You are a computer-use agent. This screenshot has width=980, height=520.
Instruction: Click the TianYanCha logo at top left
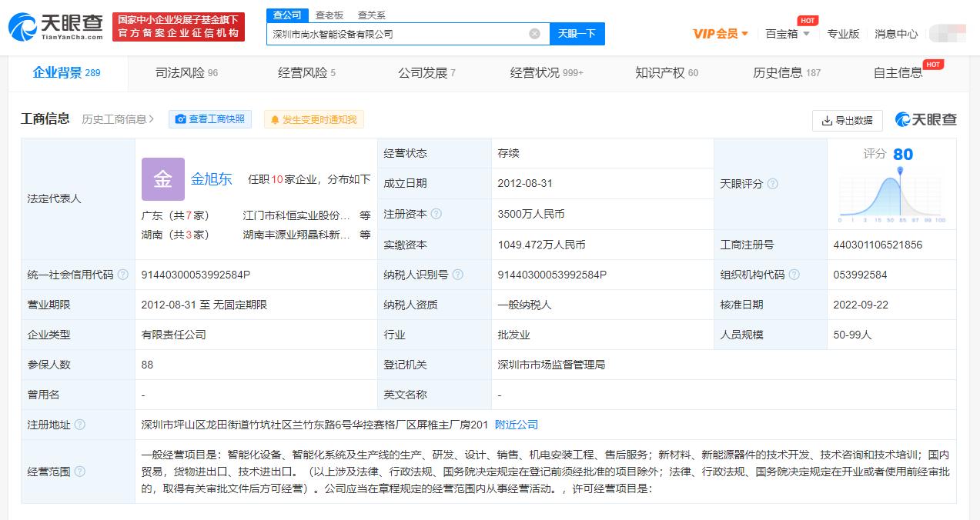click(x=55, y=26)
